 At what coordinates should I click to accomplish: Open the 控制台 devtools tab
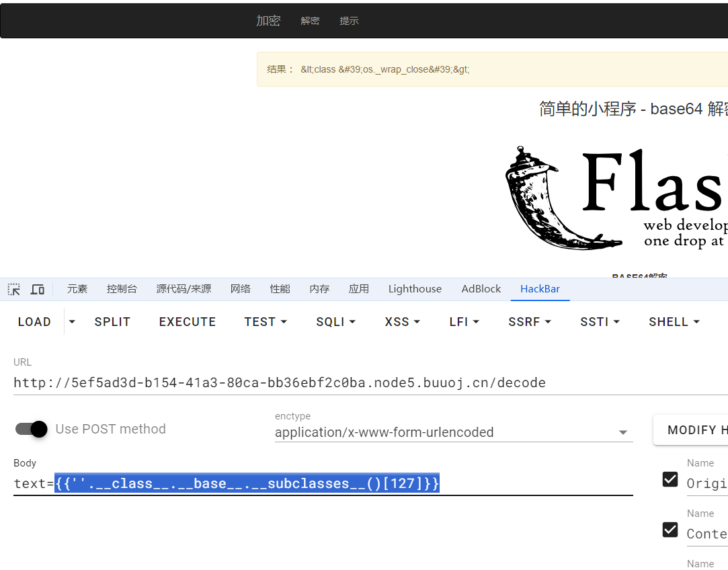pyautogui.click(x=122, y=289)
